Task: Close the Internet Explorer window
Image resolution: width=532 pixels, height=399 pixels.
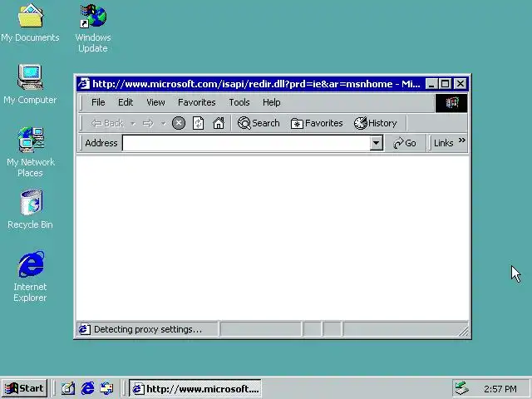Action: pos(460,84)
